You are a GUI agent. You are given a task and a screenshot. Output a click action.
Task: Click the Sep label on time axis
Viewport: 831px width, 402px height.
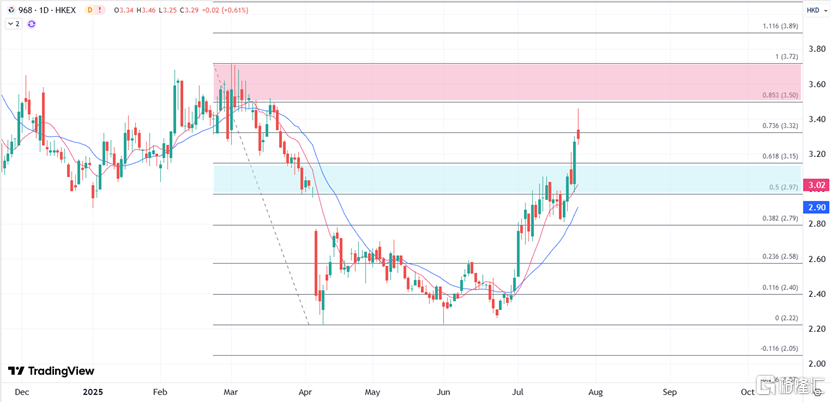tap(670, 392)
